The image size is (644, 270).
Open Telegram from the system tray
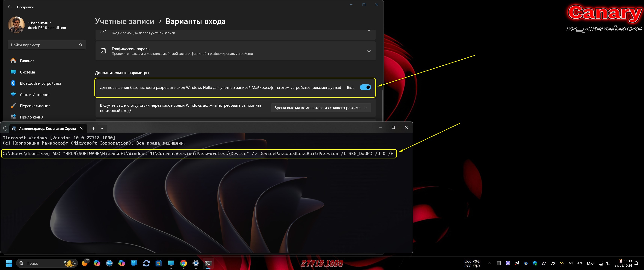516,263
